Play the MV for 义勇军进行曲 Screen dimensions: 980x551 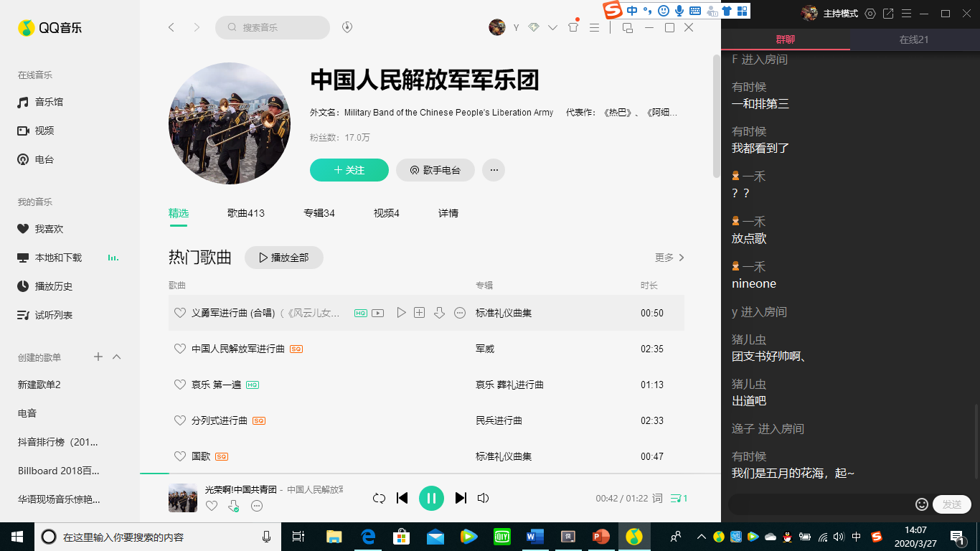(x=377, y=313)
